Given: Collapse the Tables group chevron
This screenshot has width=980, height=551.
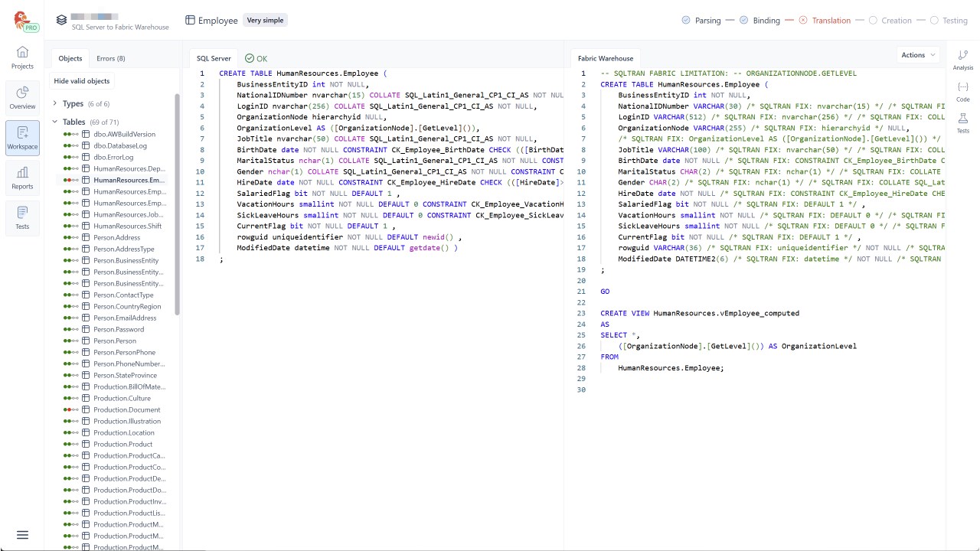Looking at the screenshot, I should tap(55, 122).
